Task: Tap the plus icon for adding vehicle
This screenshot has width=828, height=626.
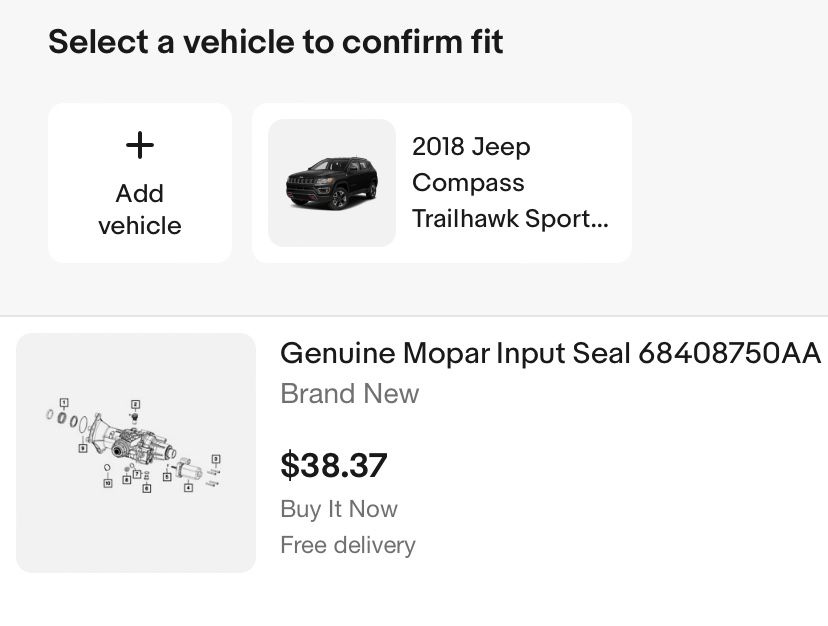Action: click(x=140, y=146)
